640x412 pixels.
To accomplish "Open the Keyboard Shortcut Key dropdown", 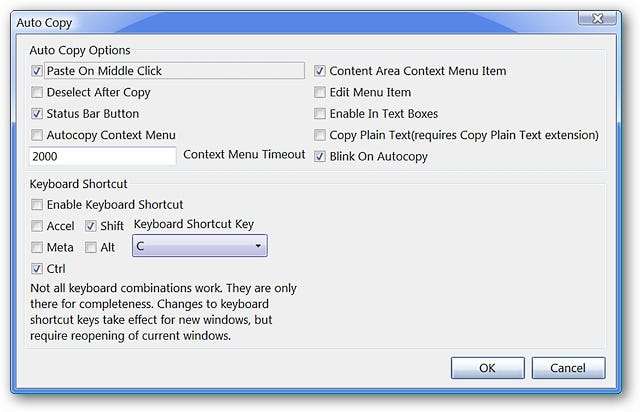I will point(200,246).
